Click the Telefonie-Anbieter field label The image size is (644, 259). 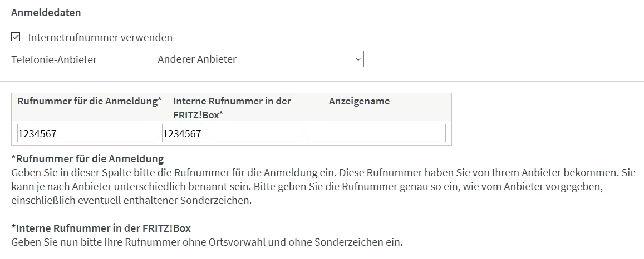tap(54, 59)
